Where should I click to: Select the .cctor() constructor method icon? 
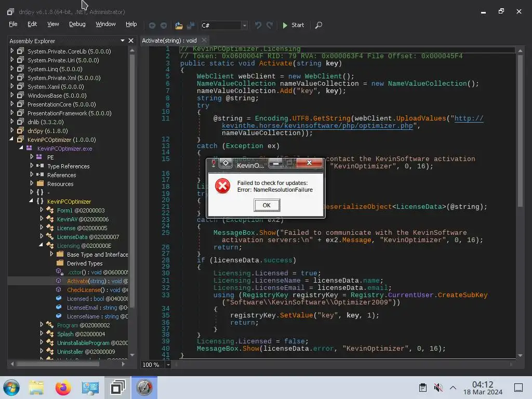(59, 272)
